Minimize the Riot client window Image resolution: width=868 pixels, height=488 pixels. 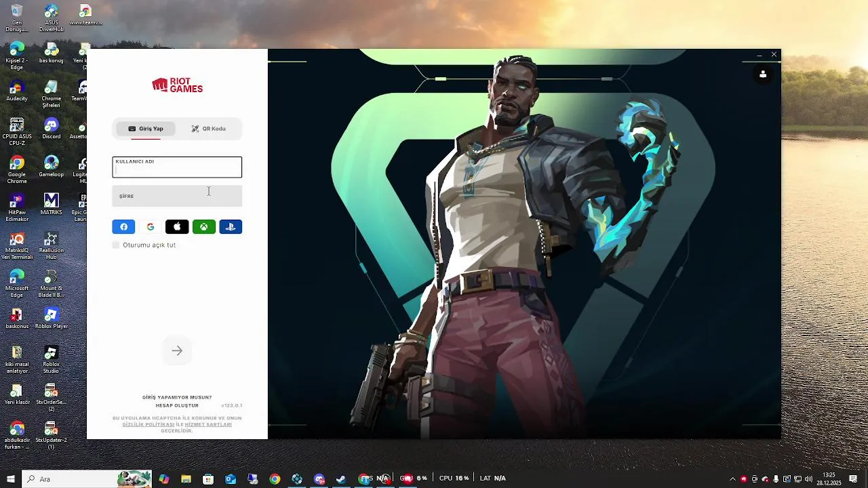(759, 55)
